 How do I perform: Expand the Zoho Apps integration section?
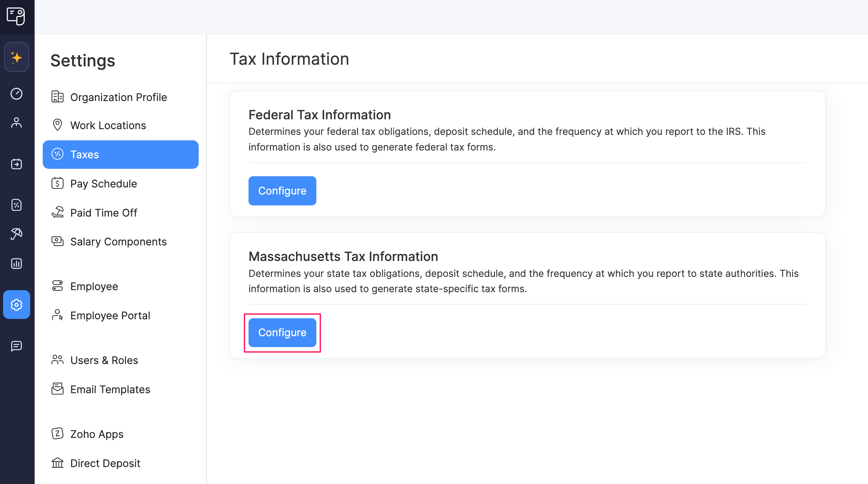click(x=97, y=433)
